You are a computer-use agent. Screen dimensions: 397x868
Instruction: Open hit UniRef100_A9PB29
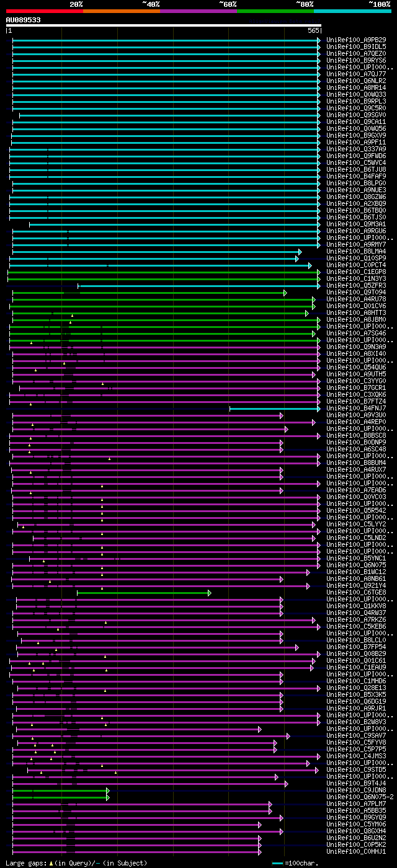pyautogui.click(x=356, y=40)
